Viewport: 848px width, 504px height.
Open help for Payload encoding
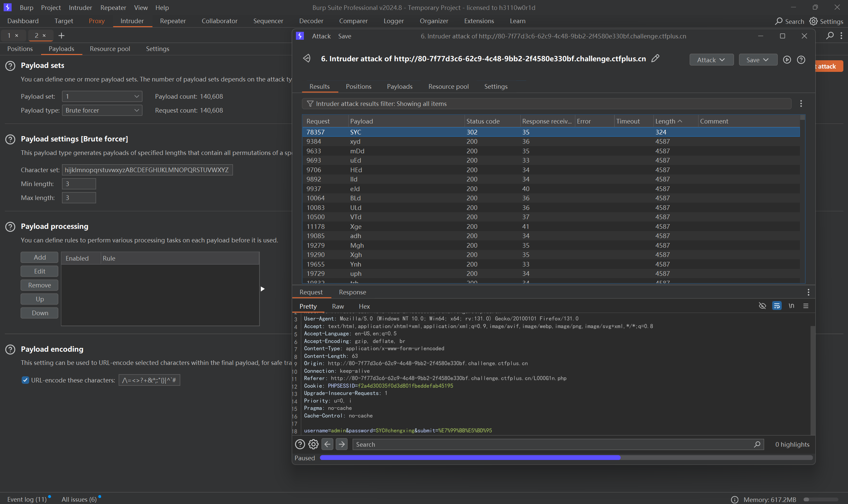tap(10, 349)
